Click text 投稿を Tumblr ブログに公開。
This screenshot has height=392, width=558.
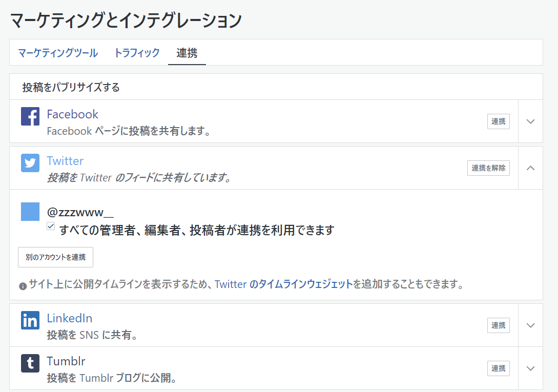click(x=112, y=378)
